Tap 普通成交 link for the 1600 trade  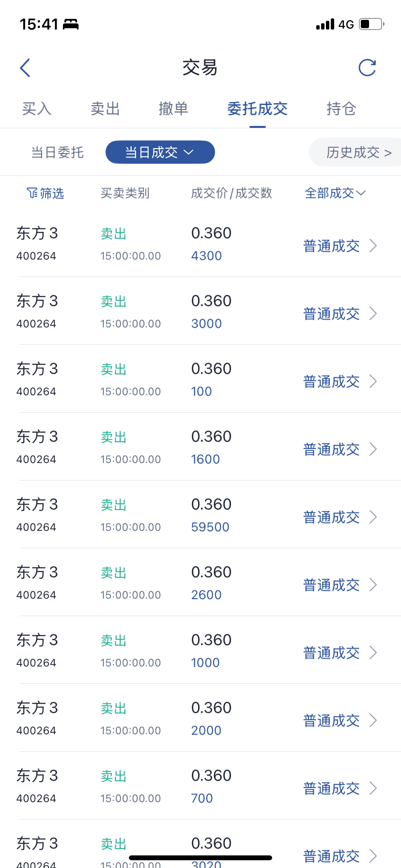pos(331,449)
